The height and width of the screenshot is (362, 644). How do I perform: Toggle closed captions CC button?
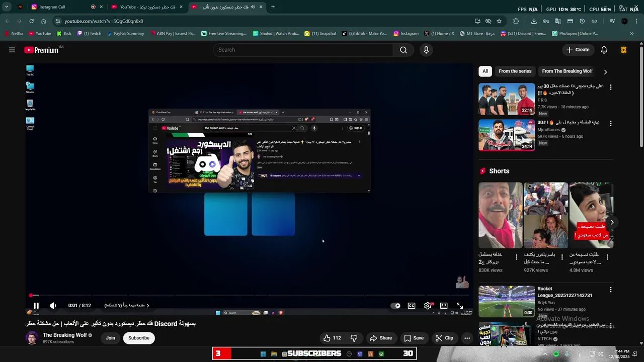click(412, 305)
